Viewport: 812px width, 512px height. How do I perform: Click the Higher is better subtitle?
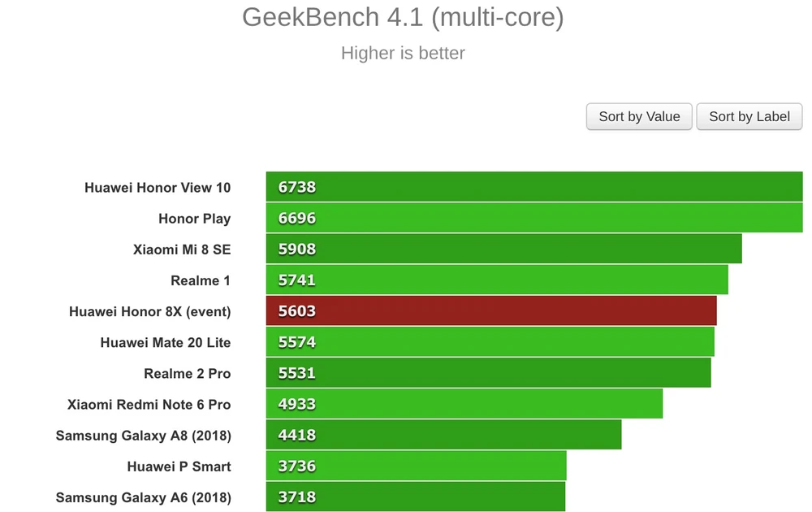(403, 54)
